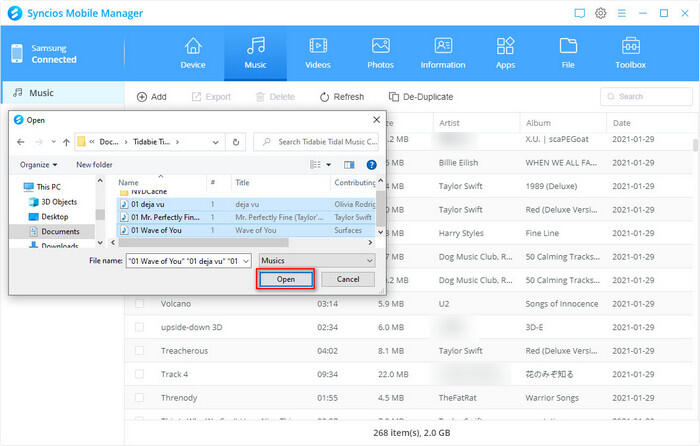Cancel the Open dialog
Screen dimensions: 700x446
click(348, 279)
